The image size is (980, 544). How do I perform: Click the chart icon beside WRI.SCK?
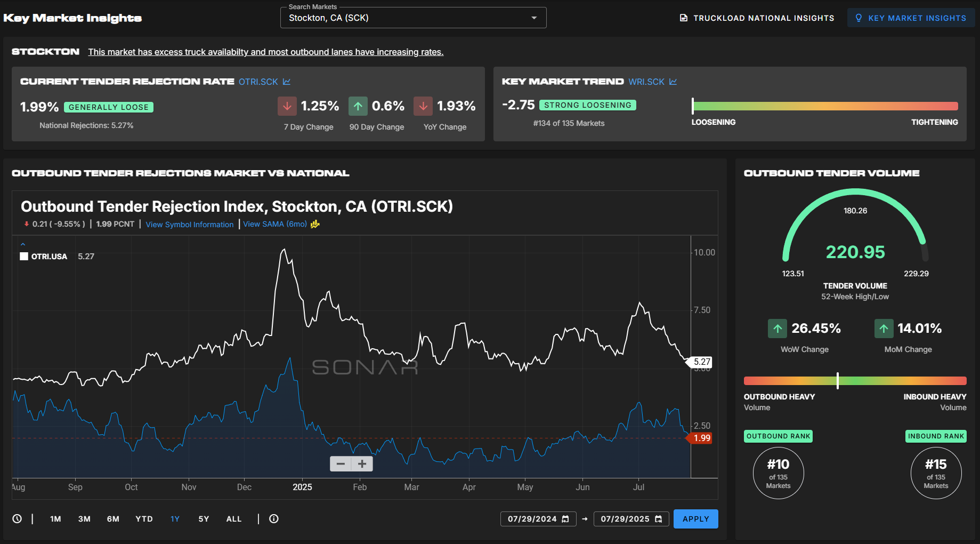(673, 82)
